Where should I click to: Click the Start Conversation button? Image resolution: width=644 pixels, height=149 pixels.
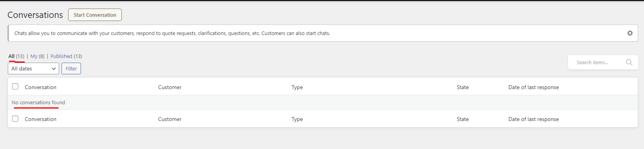pos(95,15)
